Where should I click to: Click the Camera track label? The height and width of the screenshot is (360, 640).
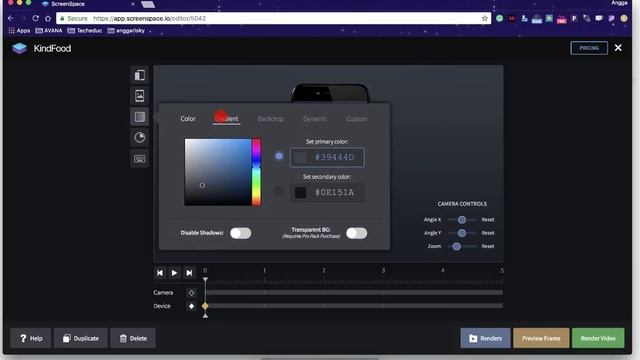coord(163,293)
